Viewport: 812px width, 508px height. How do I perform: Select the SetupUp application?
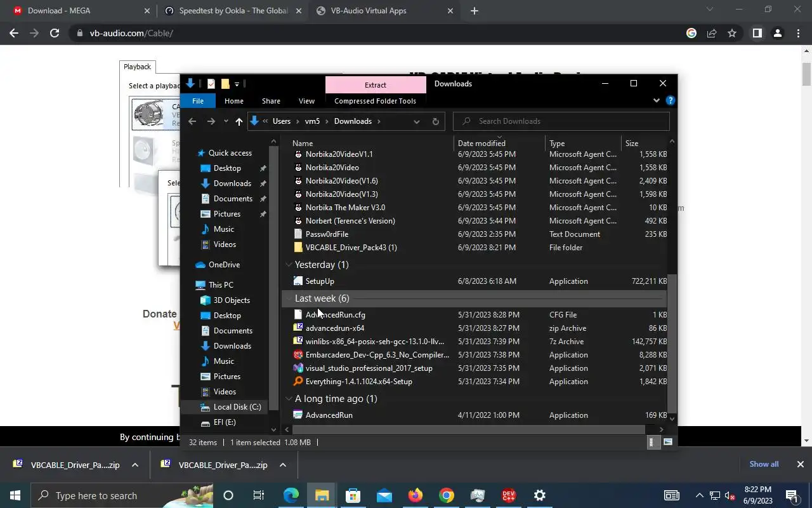[320, 281]
